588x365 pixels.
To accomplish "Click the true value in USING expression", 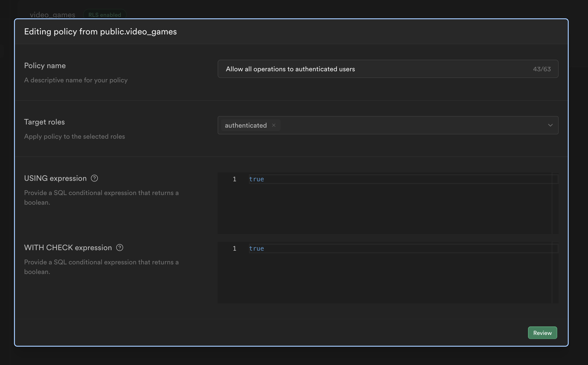I will pos(256,179).
